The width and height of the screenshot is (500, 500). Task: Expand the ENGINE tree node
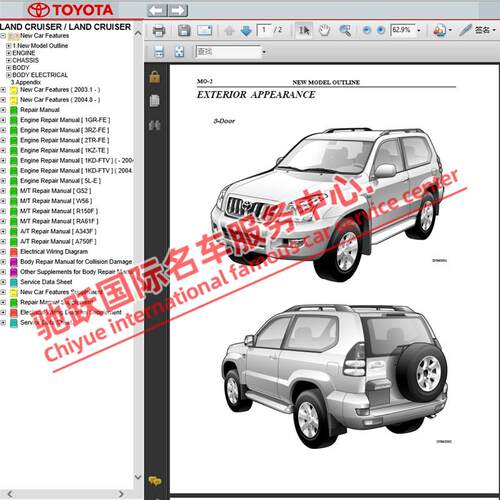point(9,53)
